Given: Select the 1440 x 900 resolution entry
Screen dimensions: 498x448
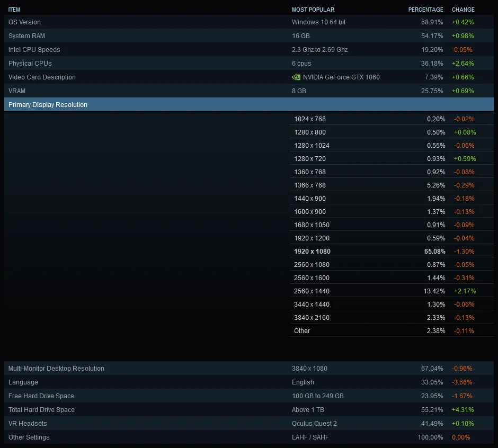Looking at the screenshot, I should [392, 199].
